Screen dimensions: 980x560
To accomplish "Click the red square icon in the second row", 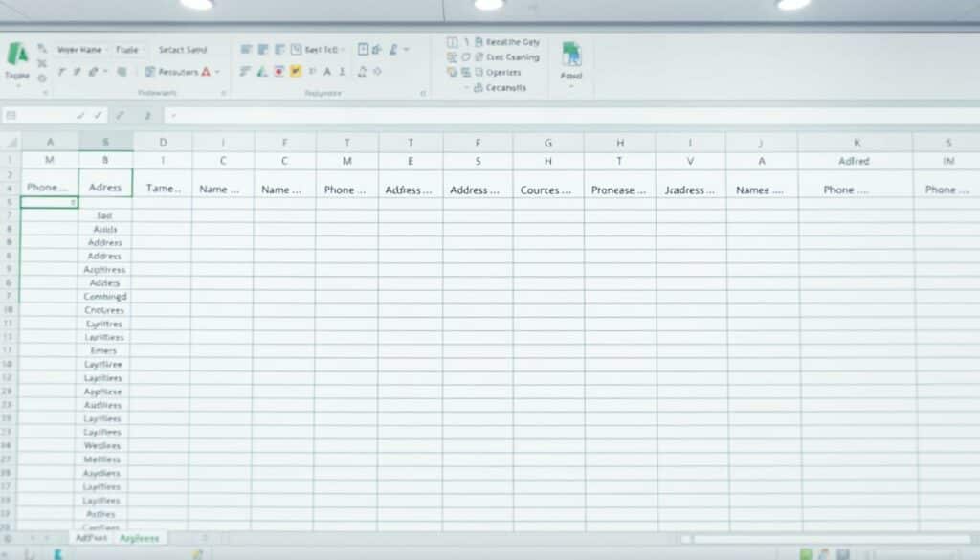I will pyautogui.click(x=278, y=72).
